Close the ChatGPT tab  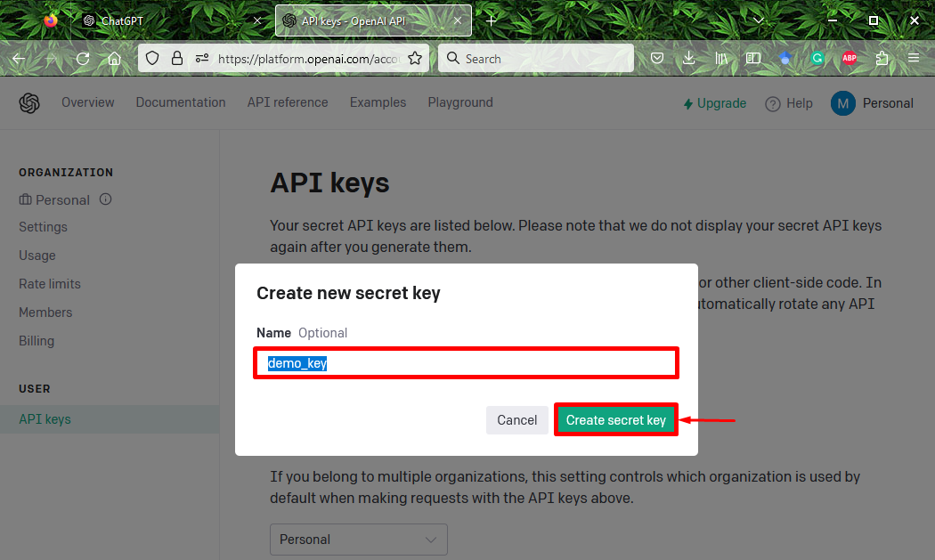[x=257, y=20]
